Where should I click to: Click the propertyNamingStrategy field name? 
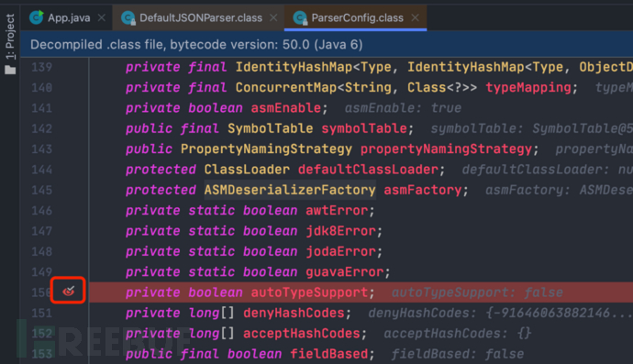446,149
